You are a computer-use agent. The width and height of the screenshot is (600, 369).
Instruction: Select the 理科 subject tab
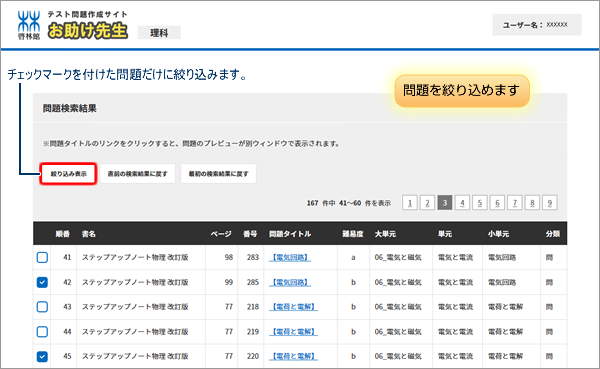click(x=159, y=33)
